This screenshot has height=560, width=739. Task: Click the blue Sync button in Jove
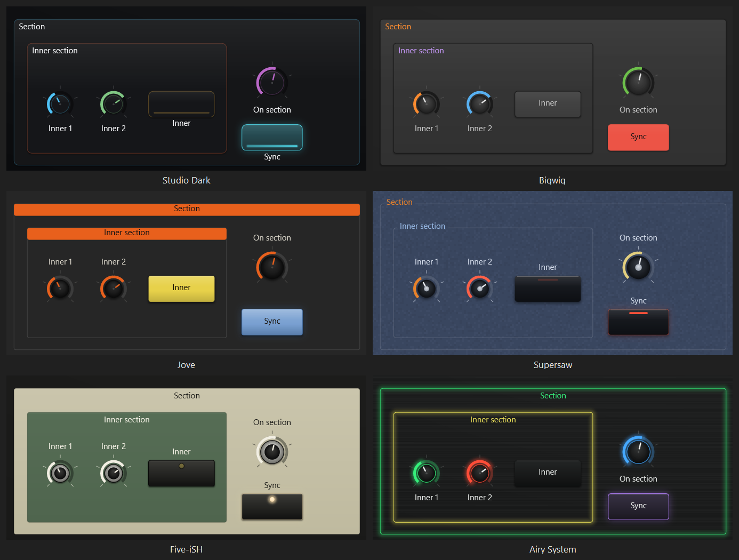272,322
